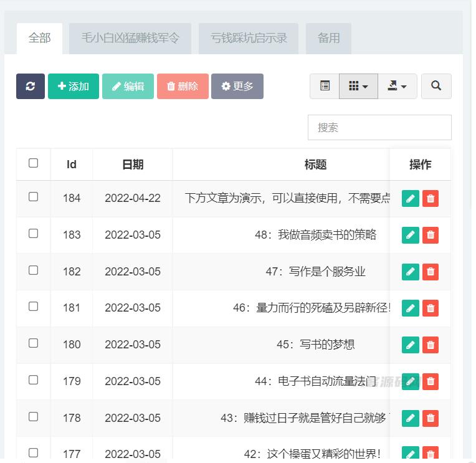Screen dimensions: 476x463
Task: Switch to the 全部 tab
Action: pos(39,38)
